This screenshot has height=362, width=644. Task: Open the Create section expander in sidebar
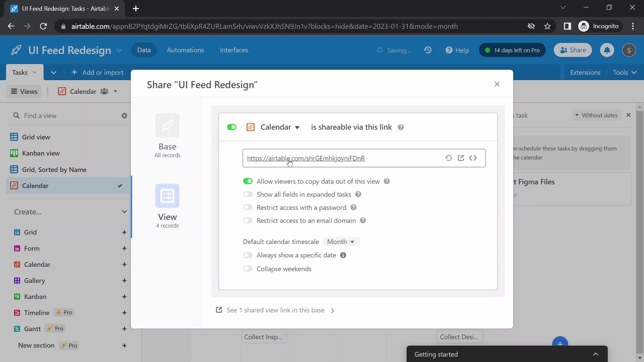click(x=124, y=212)
